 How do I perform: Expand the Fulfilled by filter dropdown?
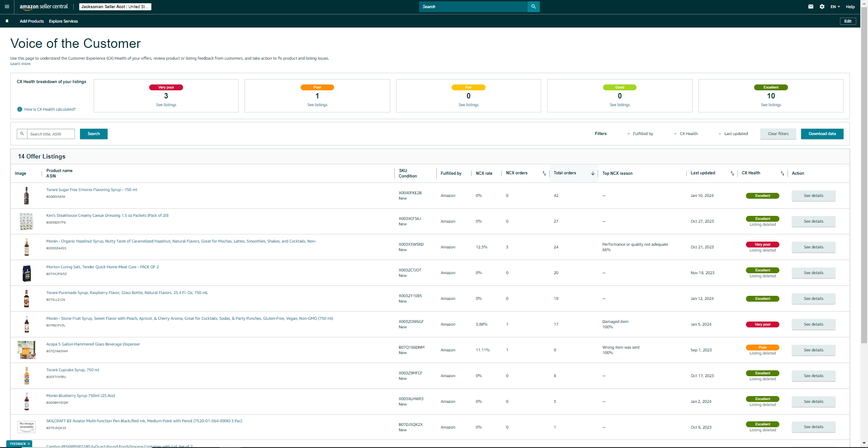point(640,134)
